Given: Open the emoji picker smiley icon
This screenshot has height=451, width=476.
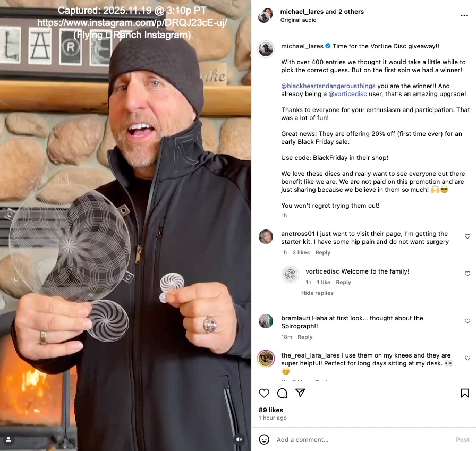Looking at the screenshot, I should (x=264, y=439).
